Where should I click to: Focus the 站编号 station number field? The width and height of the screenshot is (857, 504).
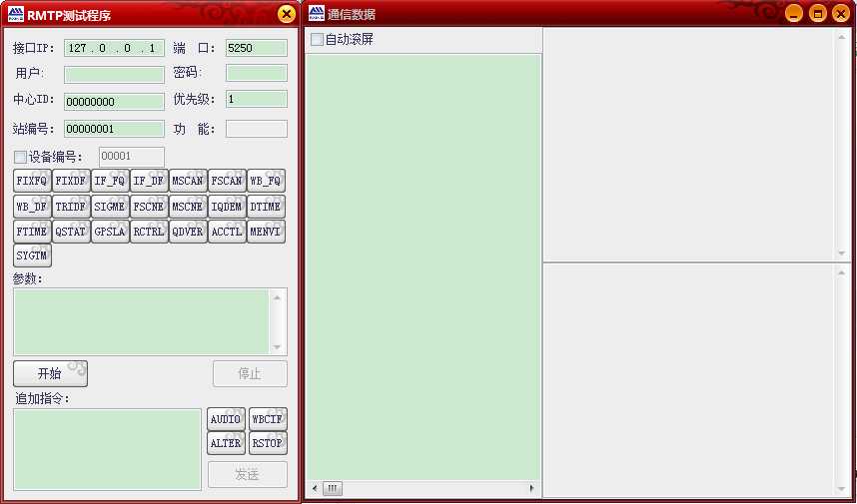(x=114, y=129)
